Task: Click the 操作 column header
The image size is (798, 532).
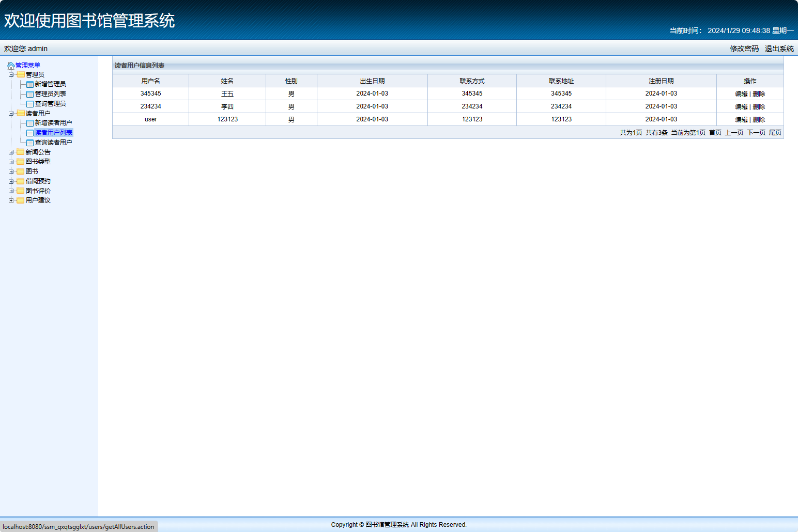Action: point(750,81)
